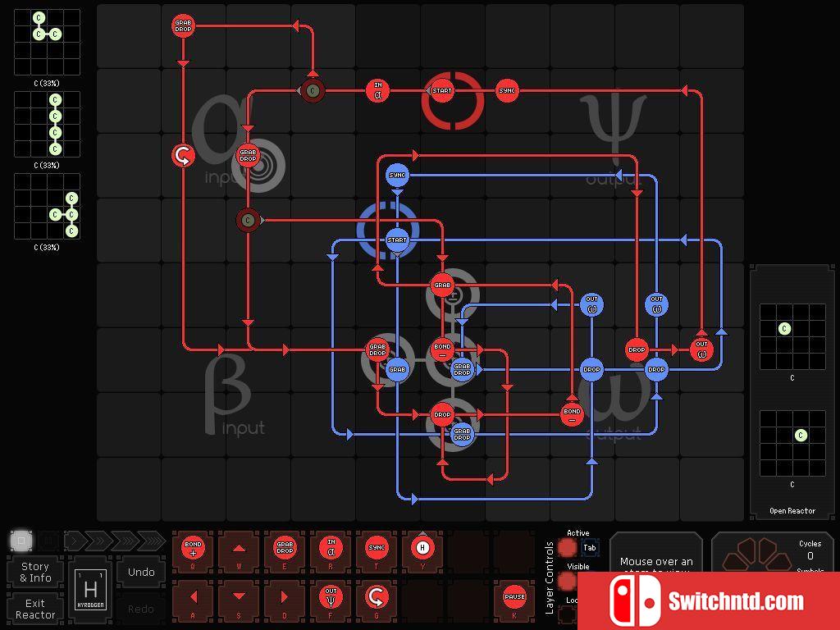Image resolution: width=840 pixels, height=630 pixels.
Task: Select the right blue OUT omega instruction
Action: (656, 304)
